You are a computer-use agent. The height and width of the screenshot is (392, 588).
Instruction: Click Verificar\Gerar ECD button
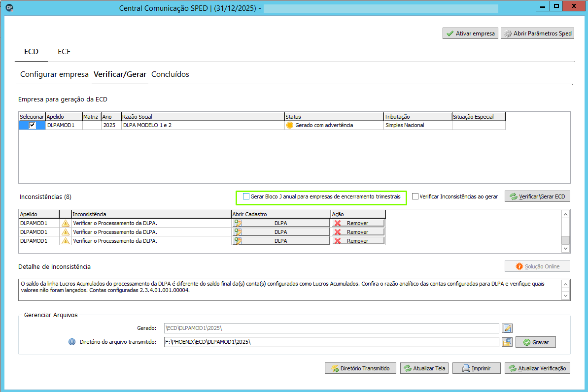pos(537,196)
